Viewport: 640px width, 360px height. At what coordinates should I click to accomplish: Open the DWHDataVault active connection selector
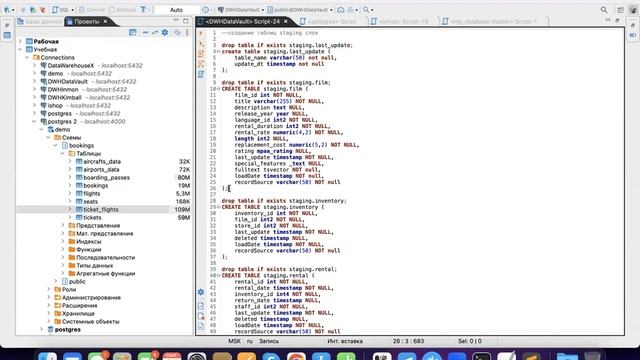[x=240, y=10]
